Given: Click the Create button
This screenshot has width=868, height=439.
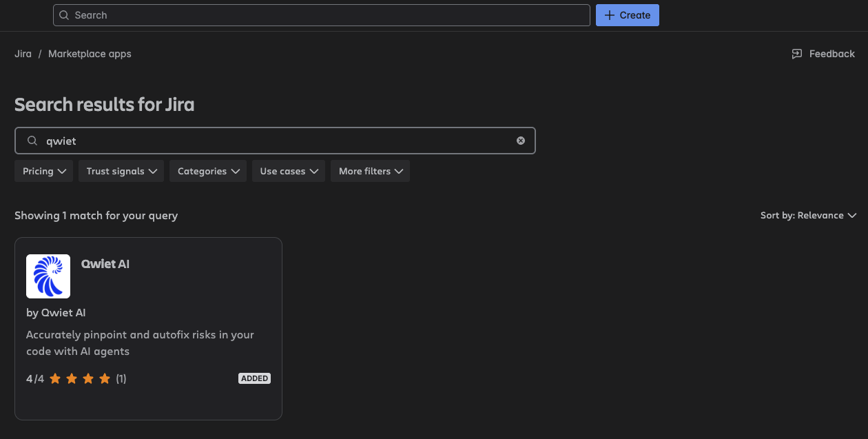Looking at the screenshot, I should [627, 15].
